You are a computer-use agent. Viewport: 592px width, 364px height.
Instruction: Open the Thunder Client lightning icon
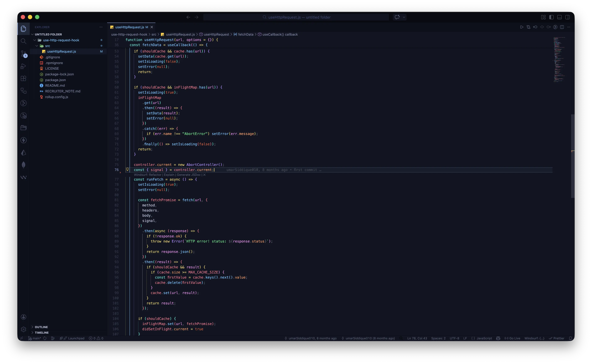(x=23, y=140)
